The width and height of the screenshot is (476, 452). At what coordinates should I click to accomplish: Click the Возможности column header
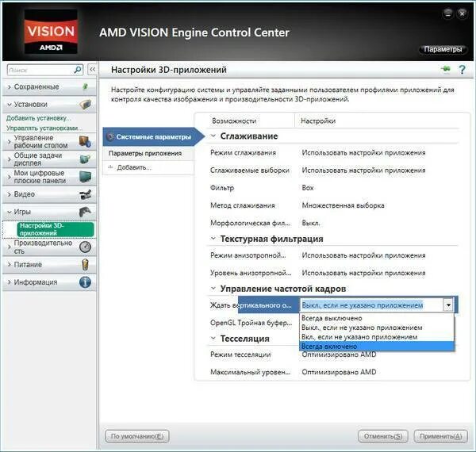tap(234, 121)
